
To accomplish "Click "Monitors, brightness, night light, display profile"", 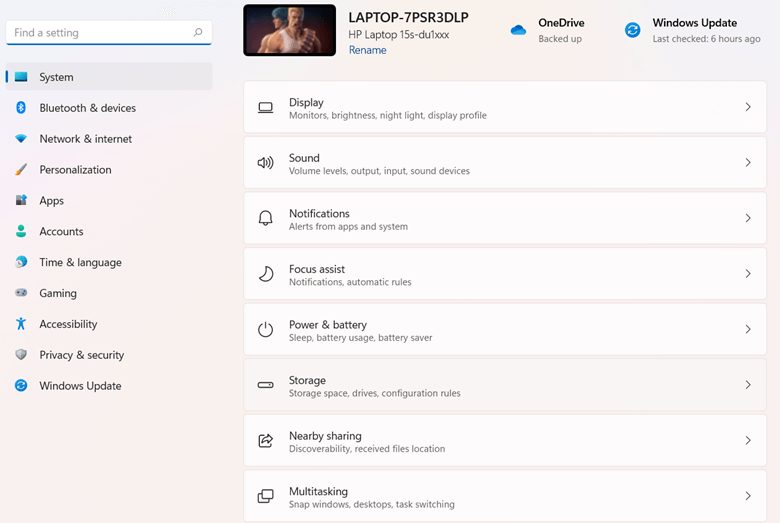I will (x=388, y=115).
